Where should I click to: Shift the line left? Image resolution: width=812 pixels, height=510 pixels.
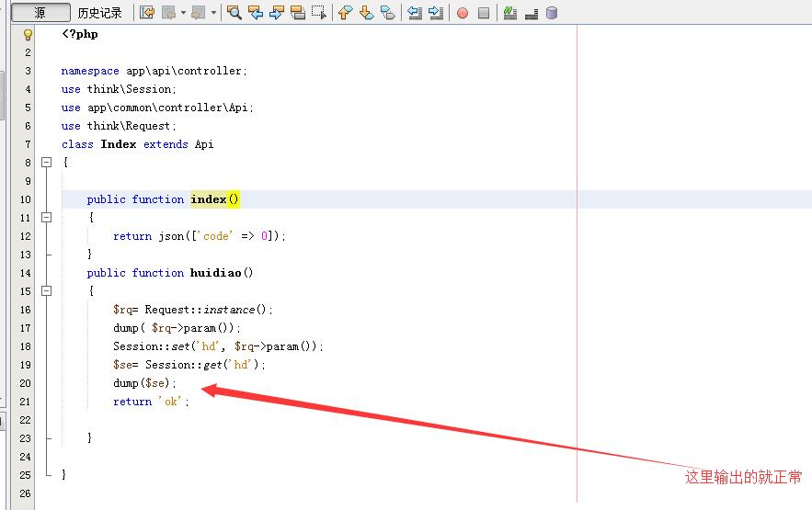tap(415, 13)
